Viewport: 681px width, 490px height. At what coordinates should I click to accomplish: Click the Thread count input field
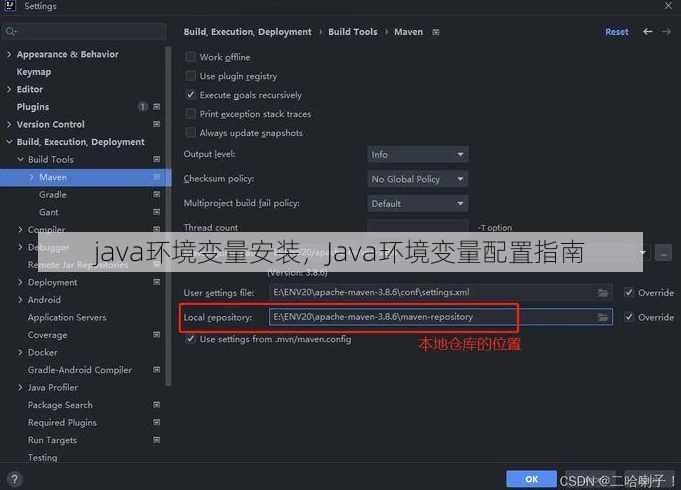pyautogui.click(x=418, y=227)
